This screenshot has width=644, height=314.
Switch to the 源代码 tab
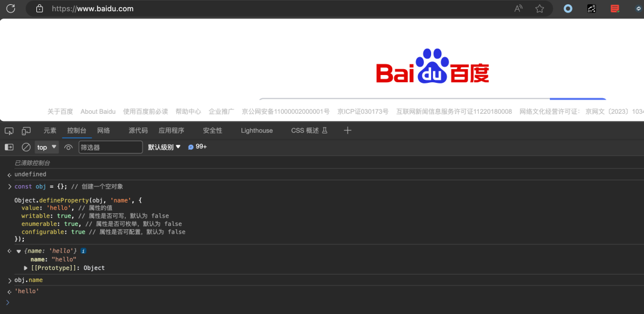tap(138, 130)
